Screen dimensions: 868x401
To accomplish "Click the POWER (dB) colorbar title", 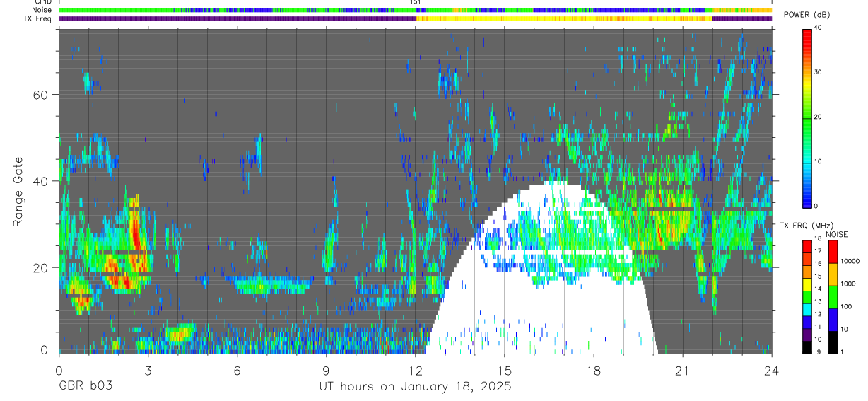I will pos(807,15).
